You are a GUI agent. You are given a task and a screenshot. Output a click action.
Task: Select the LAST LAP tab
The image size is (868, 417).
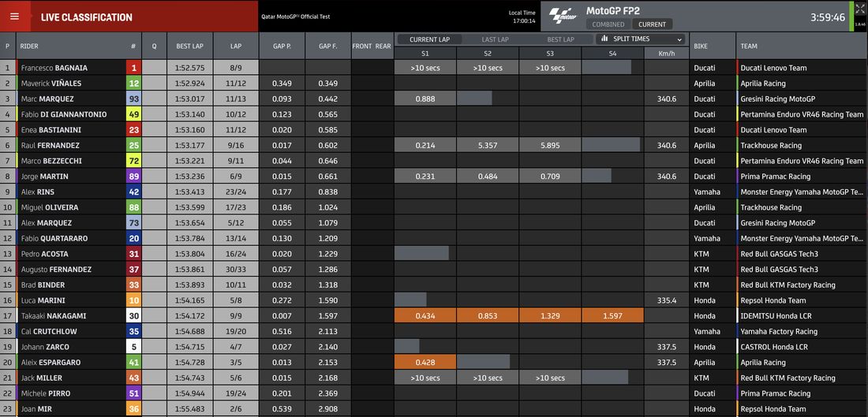(x=495, y=39)
